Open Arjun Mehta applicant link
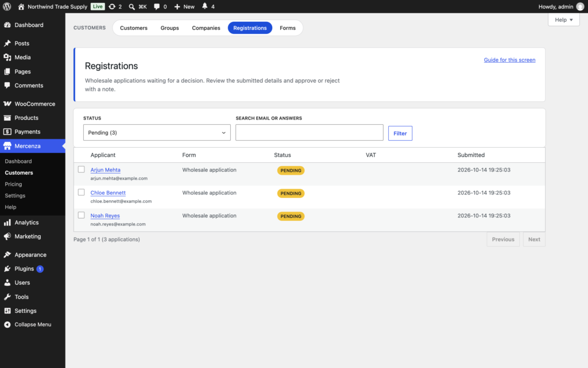This screenshot has width=588, height=368. click(x=106, y=170)
